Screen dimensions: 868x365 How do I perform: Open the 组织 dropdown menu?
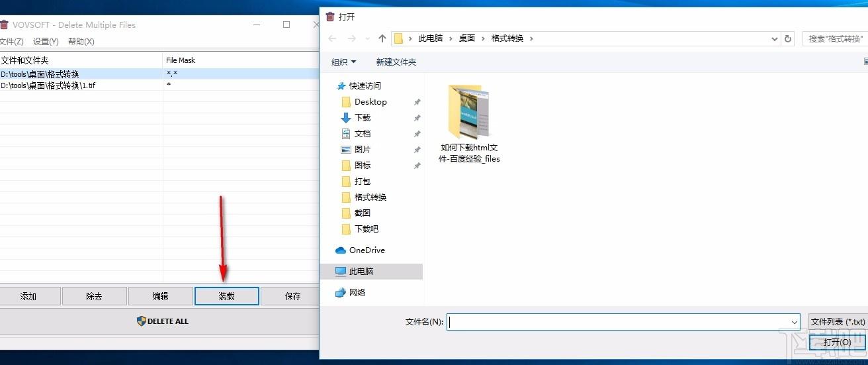[x=343, y=62]
